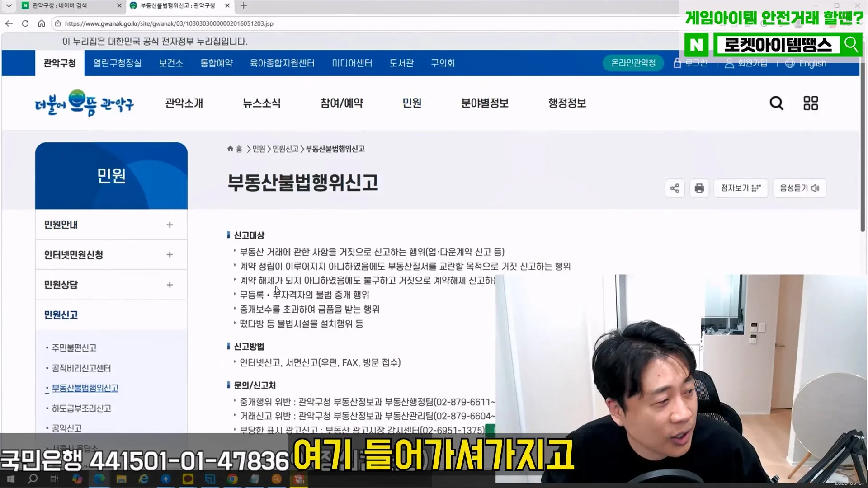The image size is (868, 488).
Task: Switch to the 보건소 top tab
Action: 171,63
